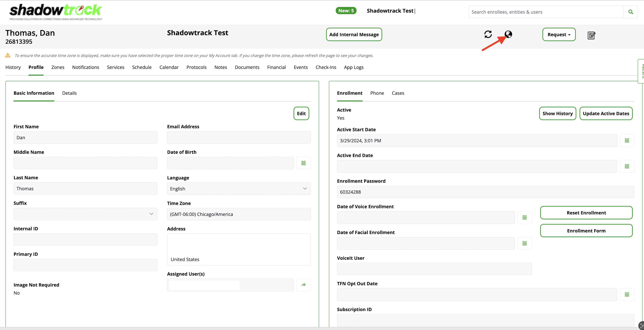The width and height of the screenshot is (644, 330).
Task: Open the Request dropdown menu
Action: click(x=559, y=34)
